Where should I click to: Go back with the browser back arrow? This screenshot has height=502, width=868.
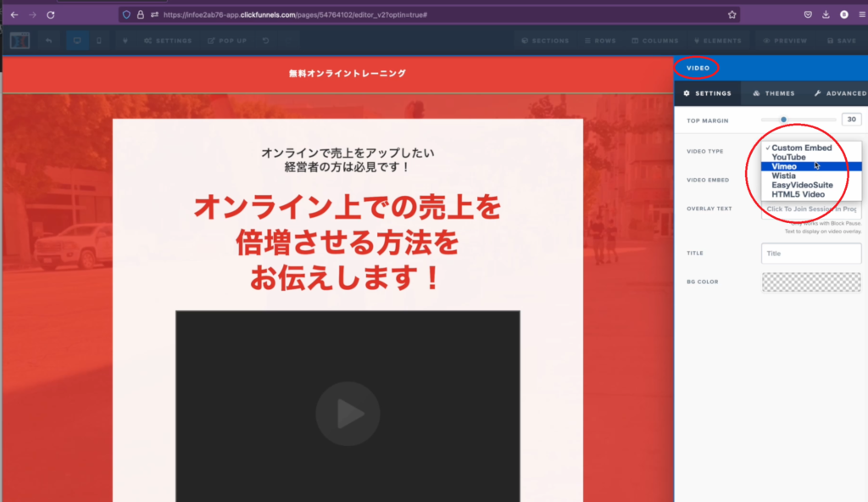pyautogui.click(x=14, y=15)
